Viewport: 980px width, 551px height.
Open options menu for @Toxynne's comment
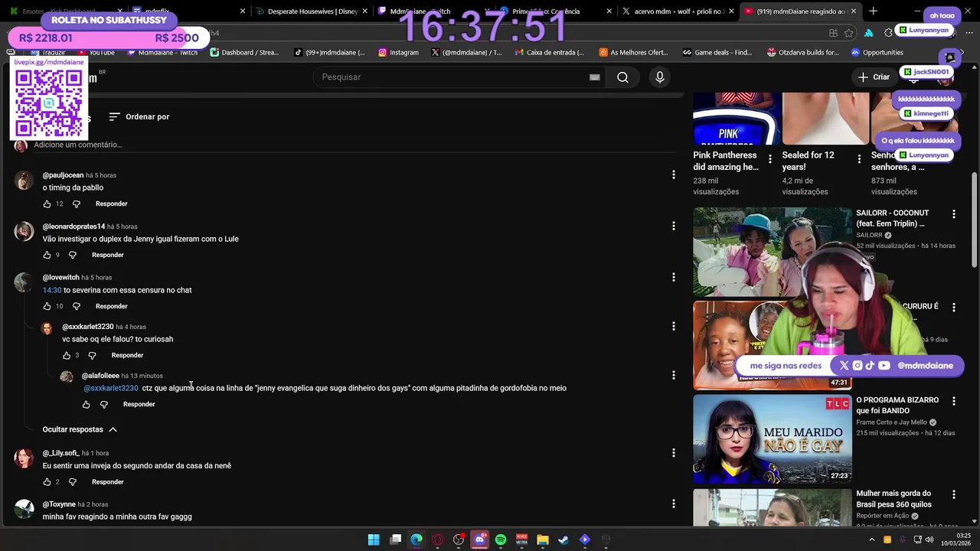pos(673,504)
